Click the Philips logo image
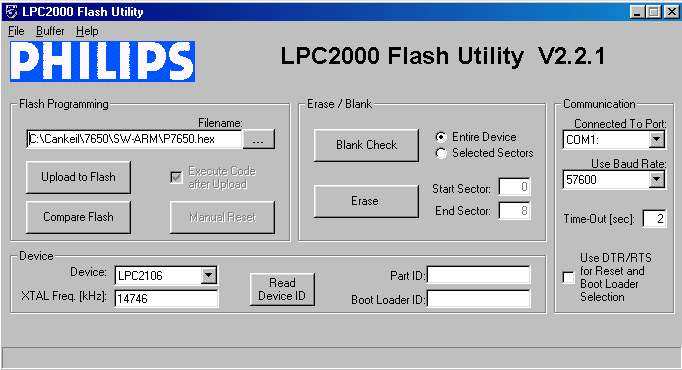Viewport: 682px width, 370px height. tap(102, 61)
